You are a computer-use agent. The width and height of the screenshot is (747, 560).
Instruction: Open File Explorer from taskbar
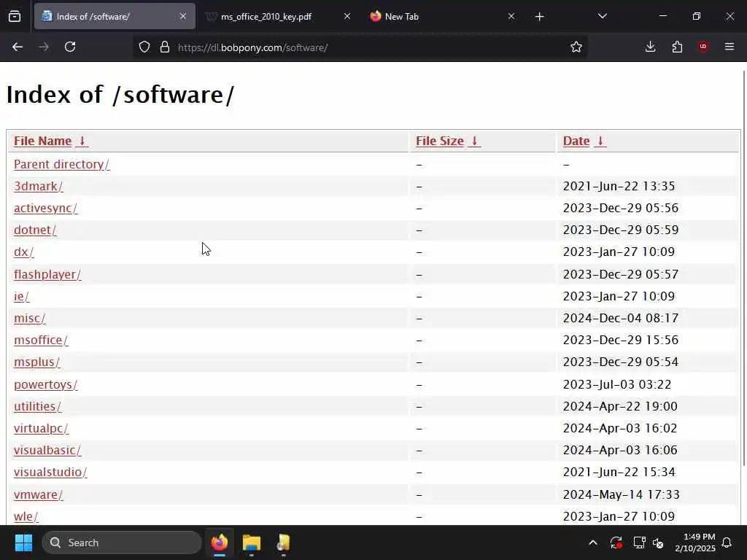pos(252,542)
